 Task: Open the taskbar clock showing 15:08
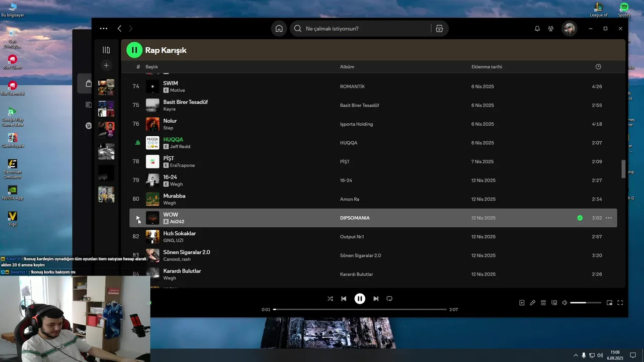(615, 355)
